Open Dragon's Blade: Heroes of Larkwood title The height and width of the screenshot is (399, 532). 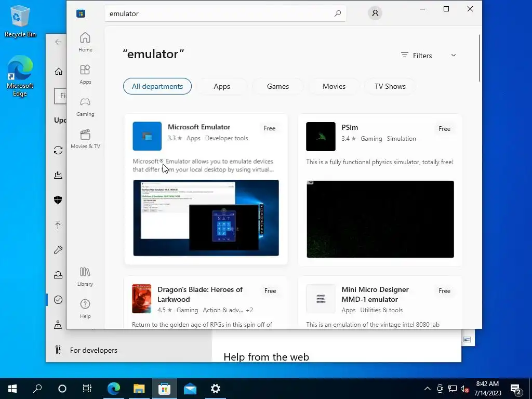(200, 294)
